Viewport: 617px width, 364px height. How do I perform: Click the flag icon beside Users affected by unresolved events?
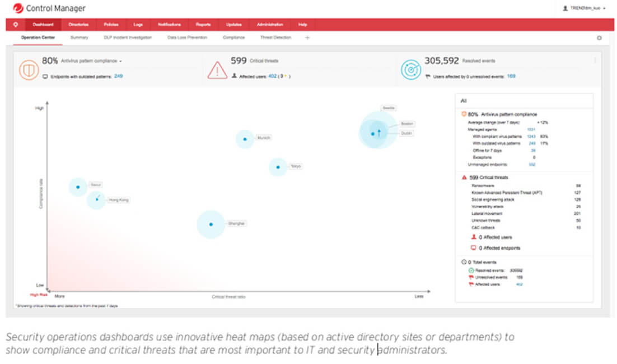[428, 76]
